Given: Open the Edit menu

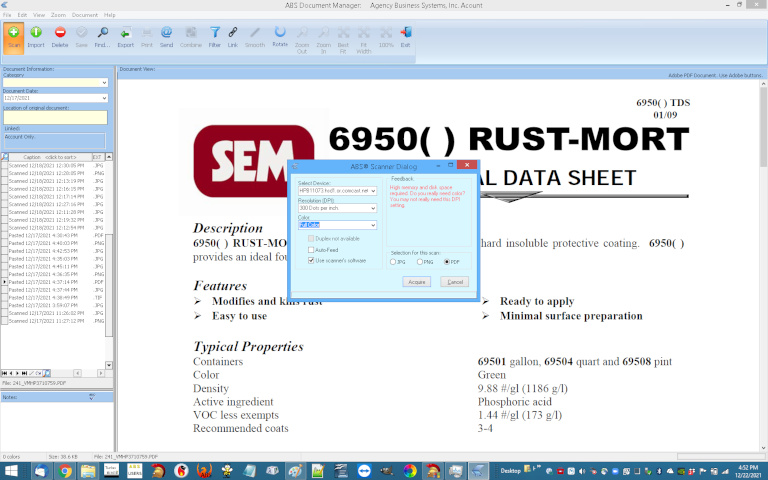Looking at the screenshot, I should [x=23, y=15].
